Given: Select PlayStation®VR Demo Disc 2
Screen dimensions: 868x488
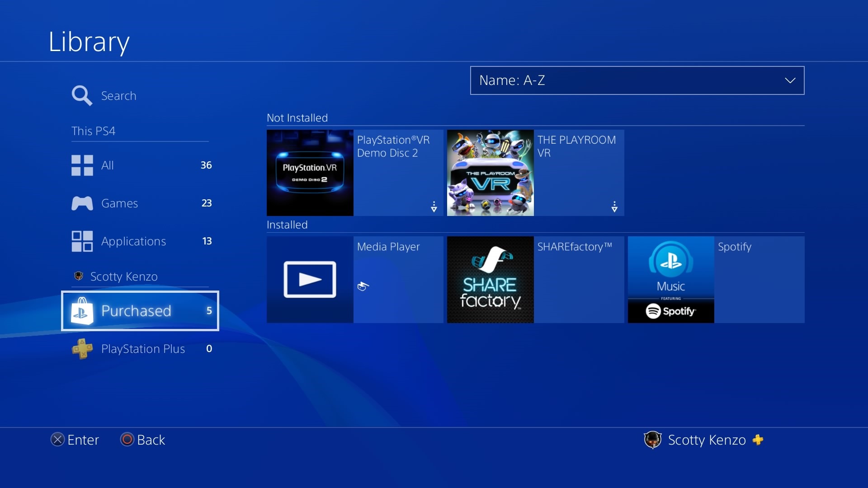Looking at the screenshot, I should pos(356,172).
